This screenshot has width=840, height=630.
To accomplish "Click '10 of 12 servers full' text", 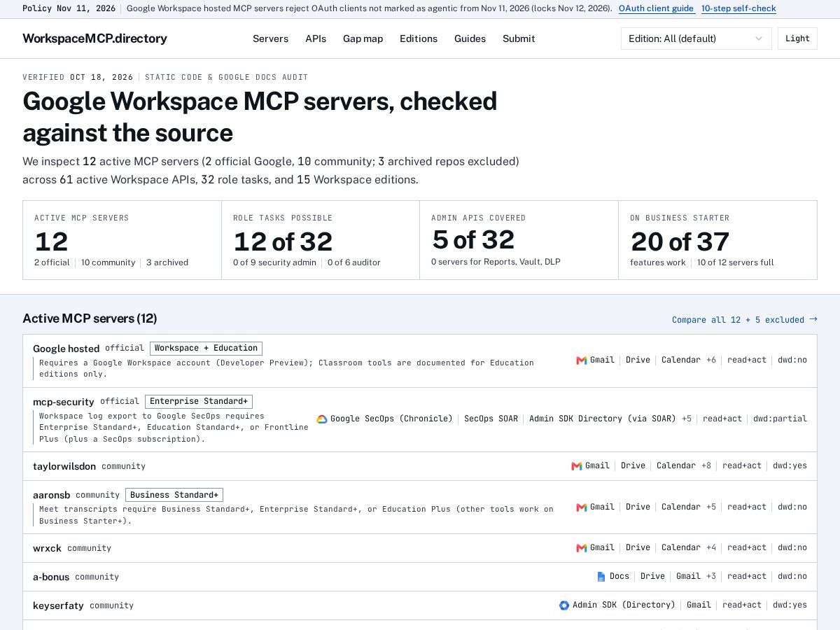I will (x=736, y=262).
